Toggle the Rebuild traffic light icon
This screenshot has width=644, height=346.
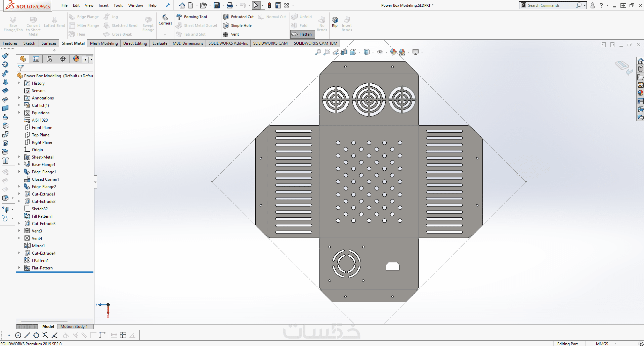pyautogui.click(x=269, y=5)
